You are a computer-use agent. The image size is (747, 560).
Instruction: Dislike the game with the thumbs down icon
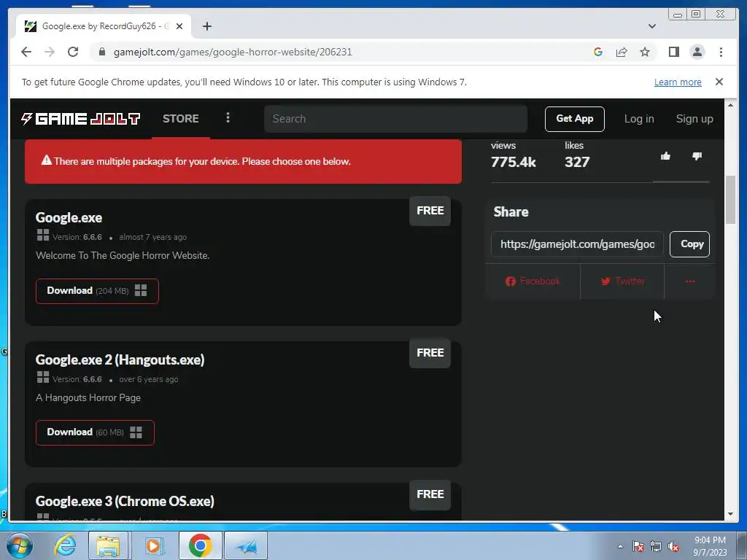click(697, 156)
